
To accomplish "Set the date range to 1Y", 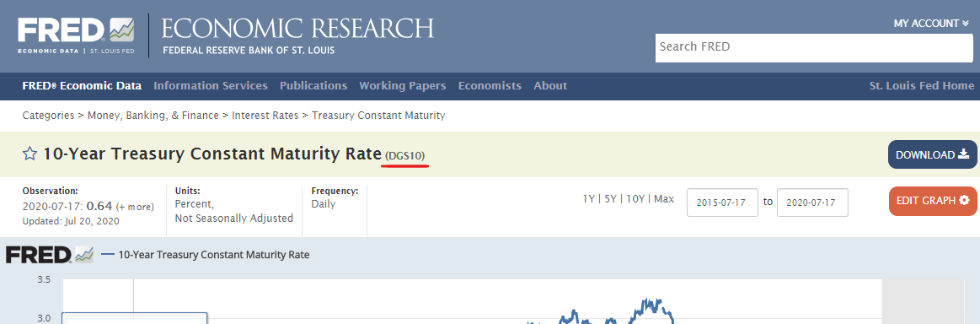I will [589, 199].
